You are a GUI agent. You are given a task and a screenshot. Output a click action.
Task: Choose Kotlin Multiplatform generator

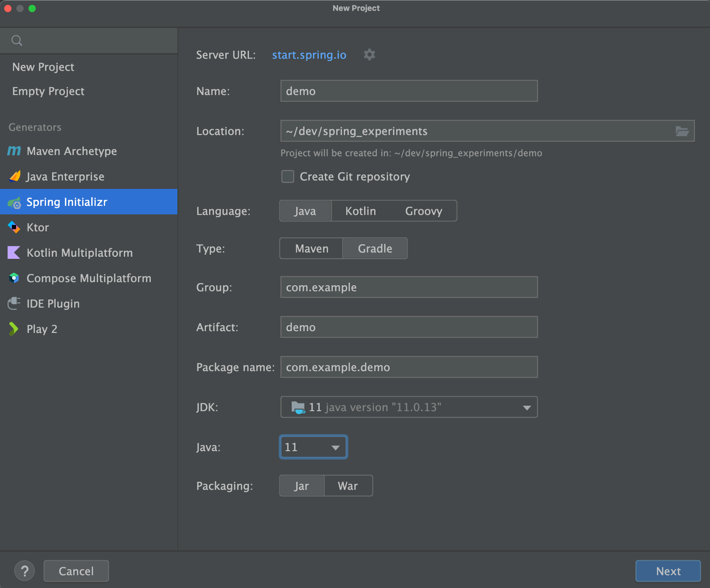tap(89, 252)
